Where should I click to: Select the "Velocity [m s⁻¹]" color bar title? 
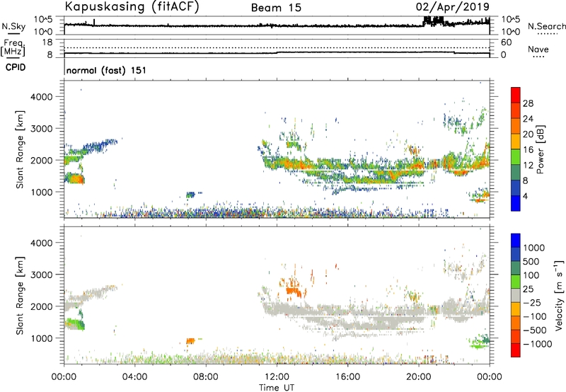[x=559, y=295]
